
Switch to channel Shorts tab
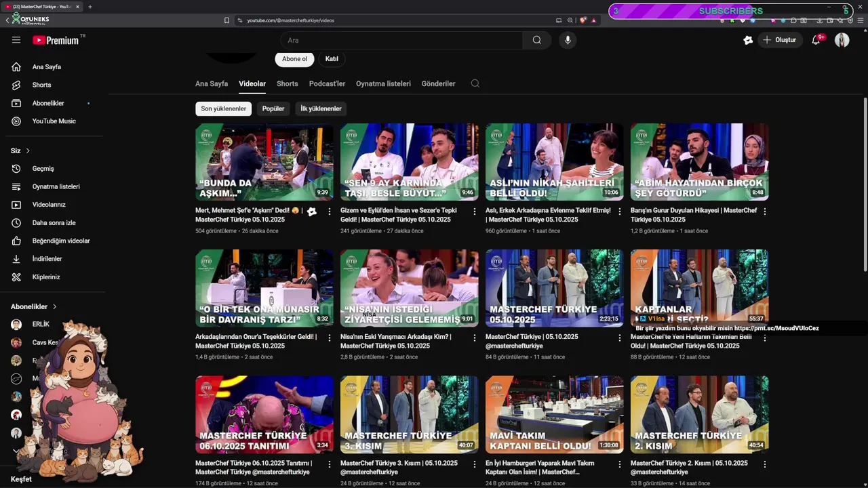(288, 83)
